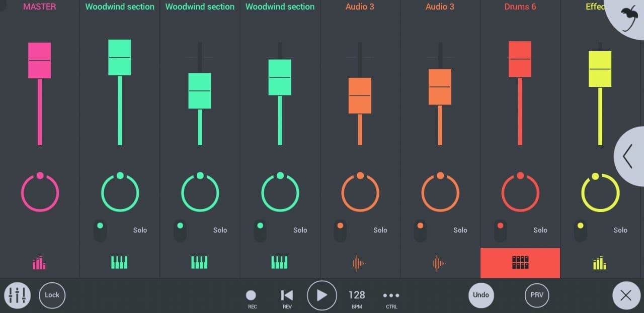
Task: Tap the 128 BPM tempo value
Action: coord(357,298)
